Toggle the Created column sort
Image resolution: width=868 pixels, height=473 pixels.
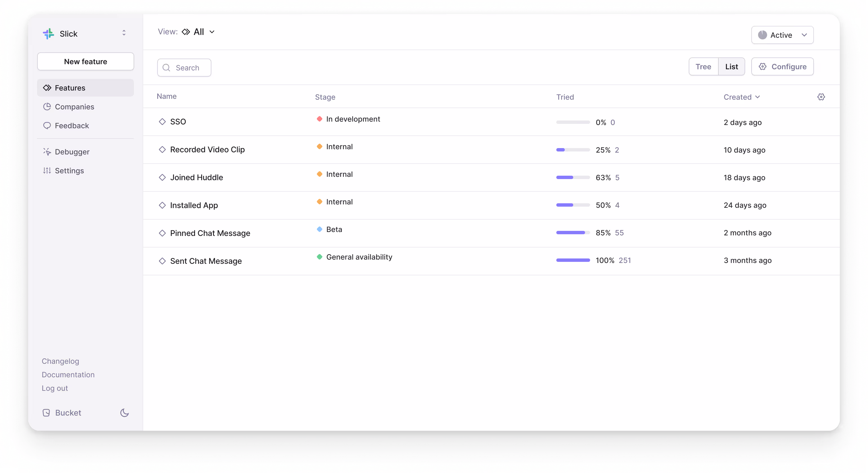tap(742, 97)
